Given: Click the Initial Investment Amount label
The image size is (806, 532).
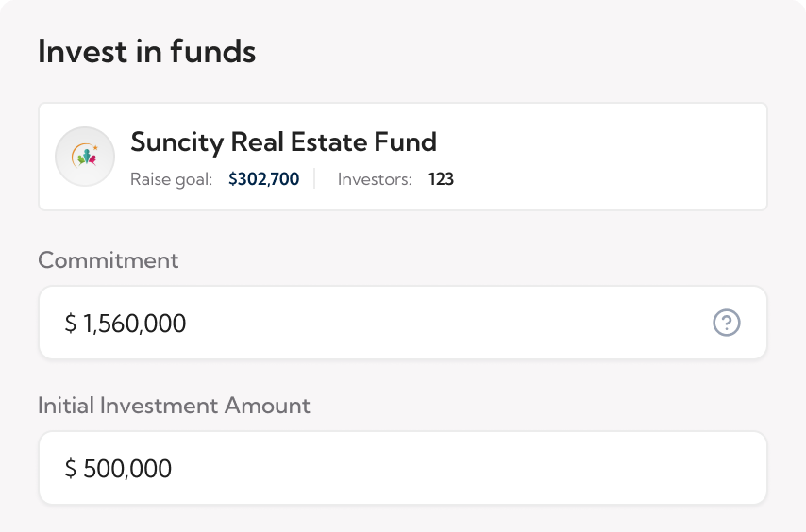Looking at the screenshot, I should point(174,406).
